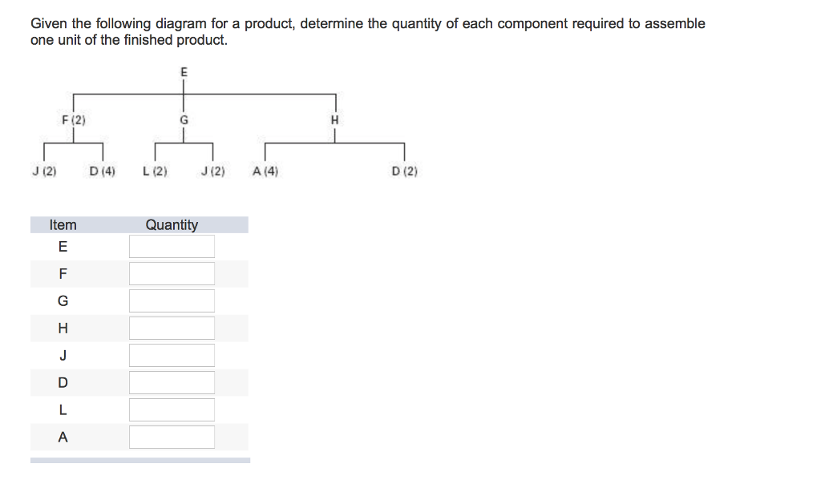Select the F (2) node in the diagram
The width and height of the screenshot is (821, 504).
coord(73,120)
